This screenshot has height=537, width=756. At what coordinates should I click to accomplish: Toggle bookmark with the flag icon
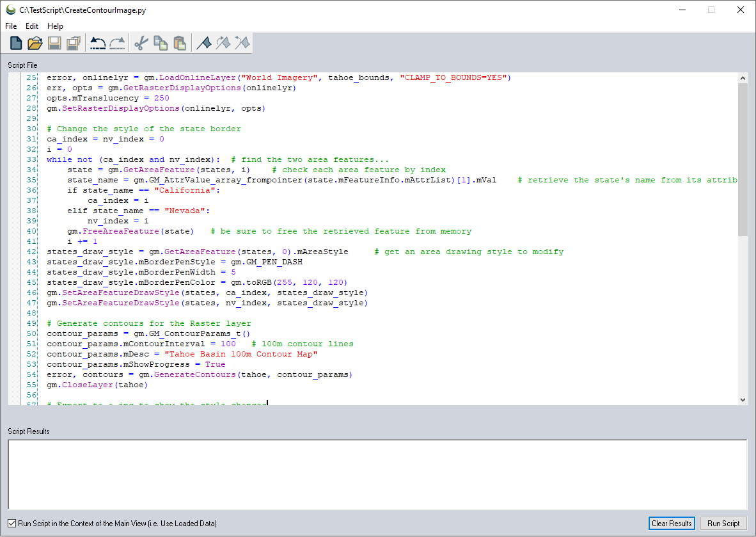pos(203,43)
